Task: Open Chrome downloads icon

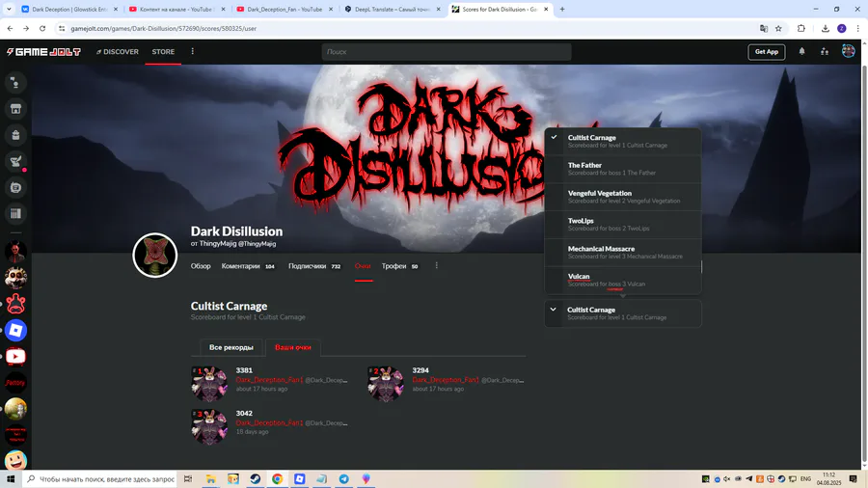Action: pos(825,28)
